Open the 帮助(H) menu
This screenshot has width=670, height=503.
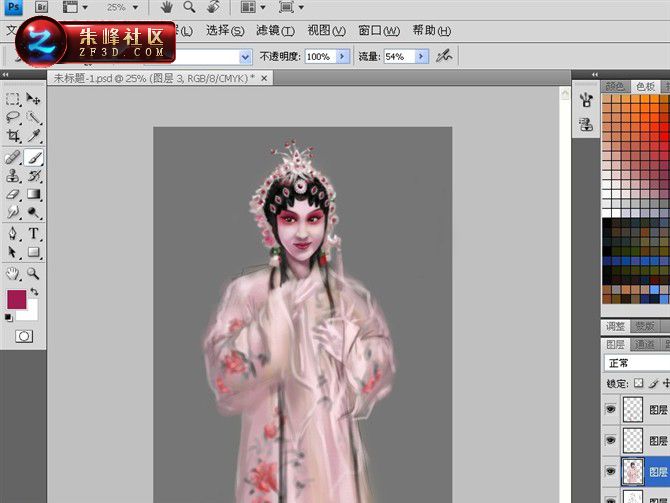click(x=432, y=31)
